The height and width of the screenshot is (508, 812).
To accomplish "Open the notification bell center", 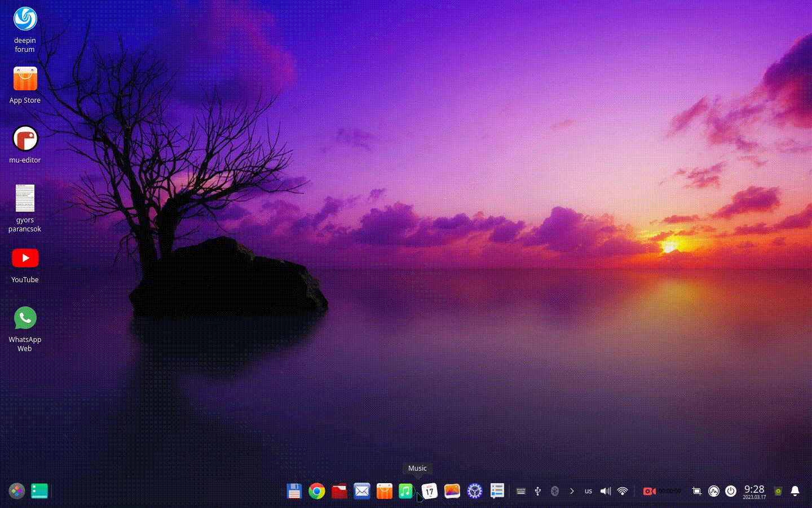I will pyautogui.click(x=795, y=491).
